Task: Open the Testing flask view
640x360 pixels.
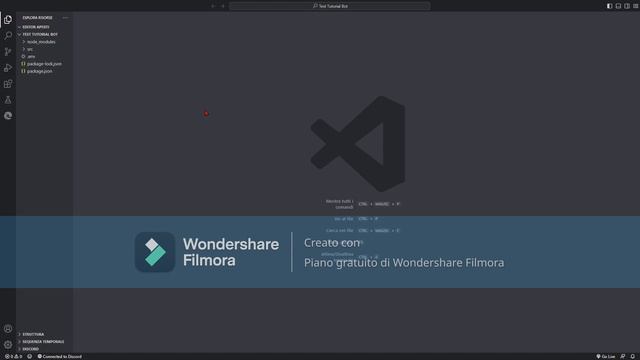Action: 8,100
